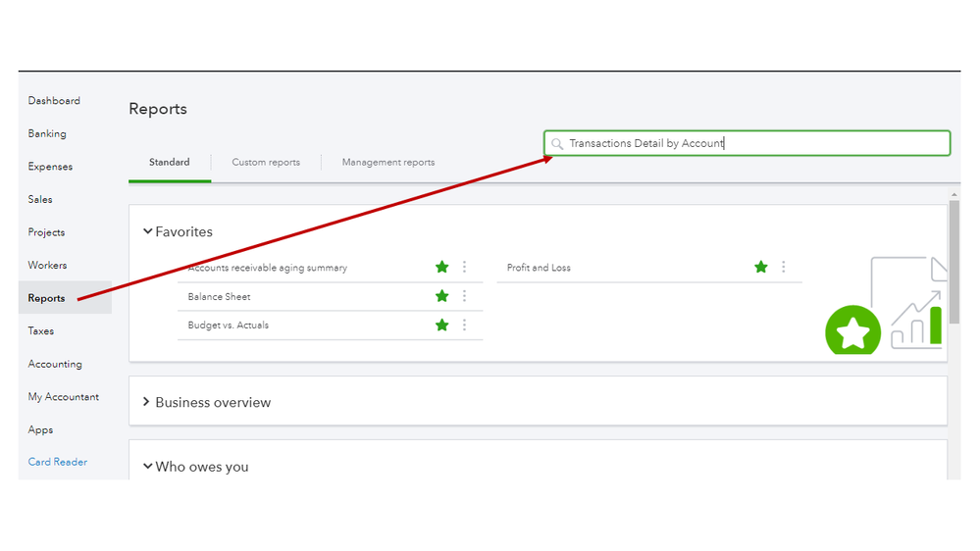This screenshot has height=551, width=980.
Task: Open options menu for Accounts receivable aging summary
Action: 464,267
